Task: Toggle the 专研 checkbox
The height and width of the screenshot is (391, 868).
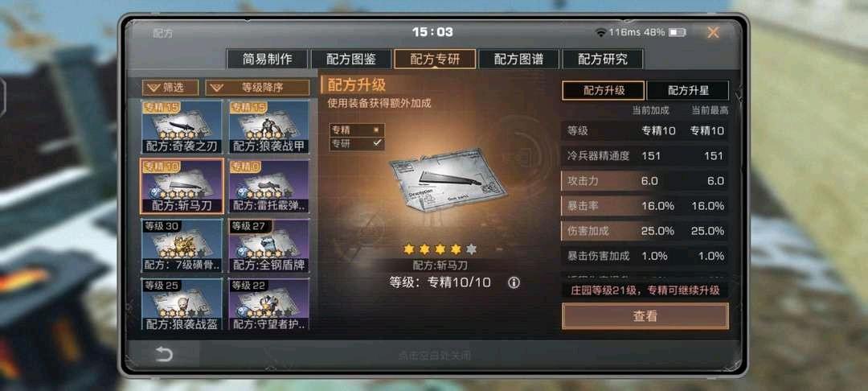Action: [x=377, y=143]
